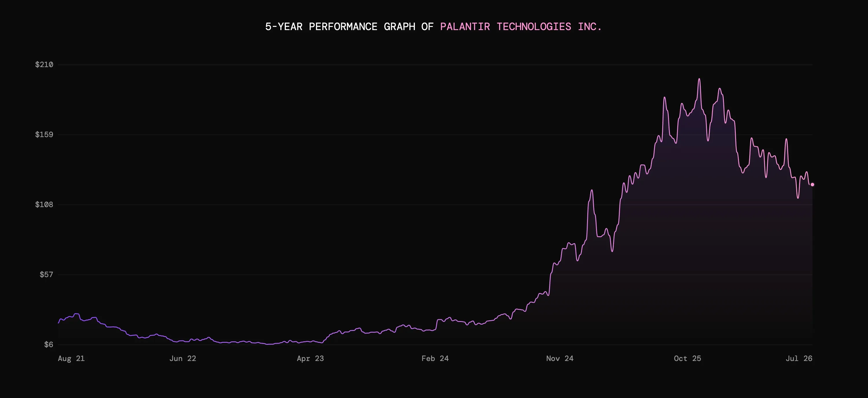The height and width of the screenshot is (398, 868).
Task: Click the 'Nov 24' x-axis label
Action: click(560, 358)
